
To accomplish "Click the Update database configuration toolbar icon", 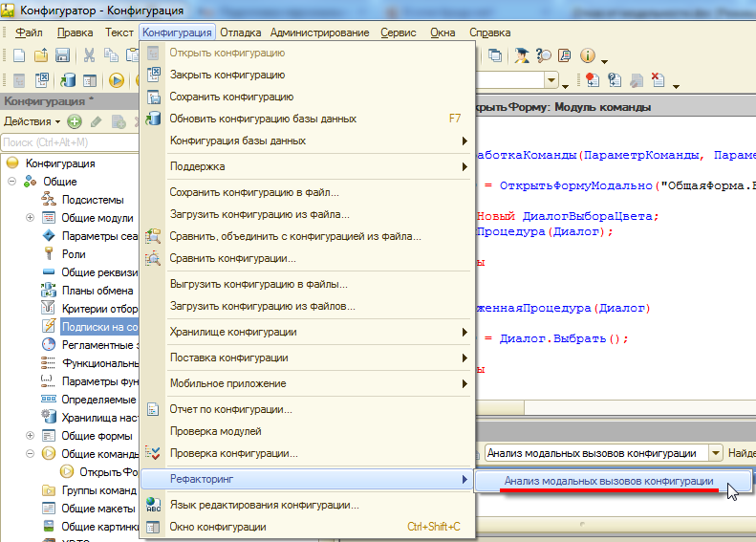I will [69, 80].
